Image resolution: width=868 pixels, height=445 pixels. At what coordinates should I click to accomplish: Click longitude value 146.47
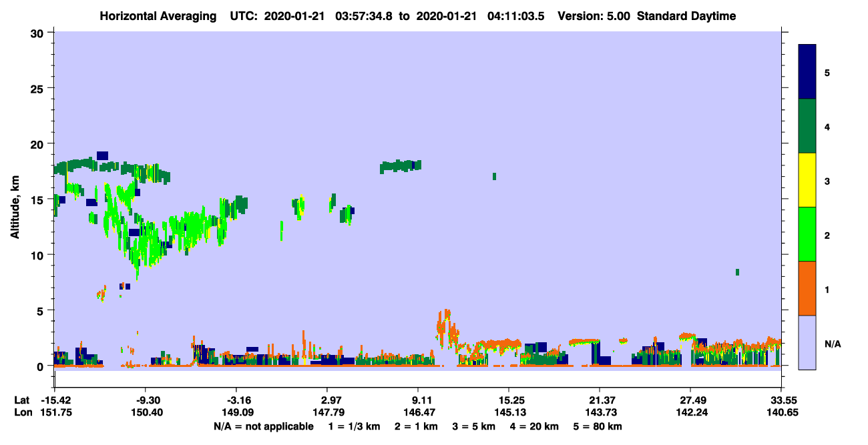click(x=418, y=412)
